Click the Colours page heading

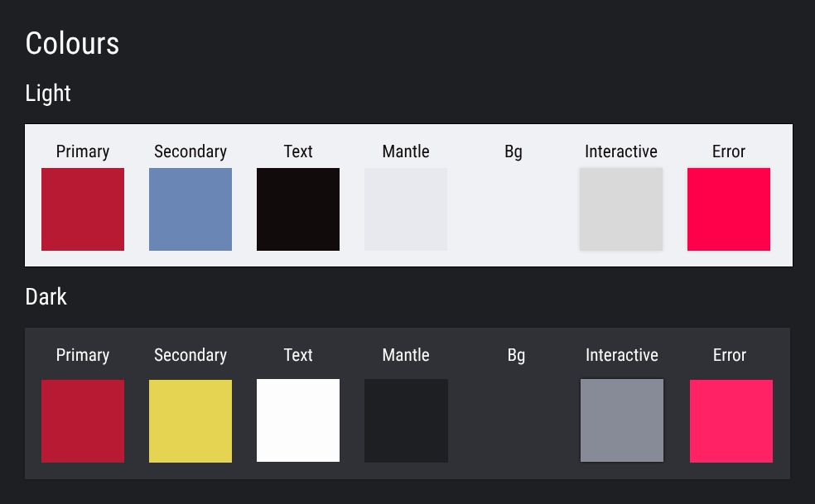[72, 43]
